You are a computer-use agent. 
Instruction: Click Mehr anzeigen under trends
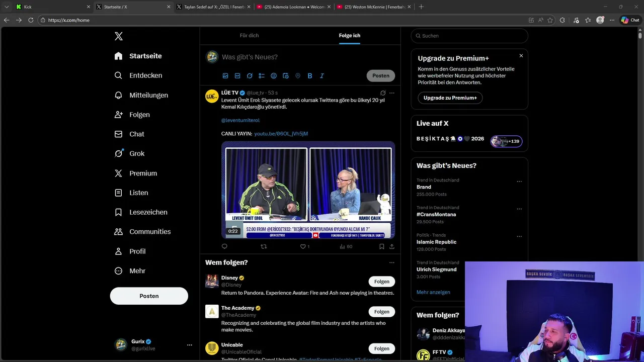[x=433, y=292]
